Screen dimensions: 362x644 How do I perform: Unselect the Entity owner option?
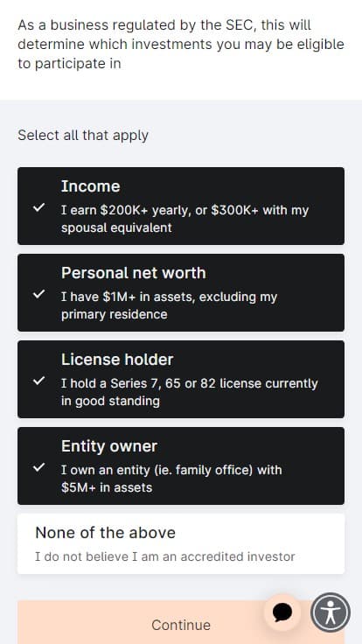pyautogui.click(x=181, y=465)
